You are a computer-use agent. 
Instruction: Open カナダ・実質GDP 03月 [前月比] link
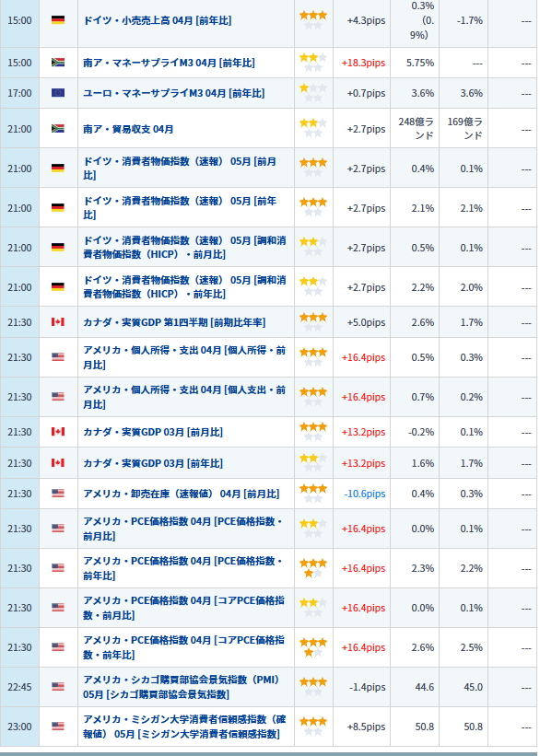click(x=153, y=432)
